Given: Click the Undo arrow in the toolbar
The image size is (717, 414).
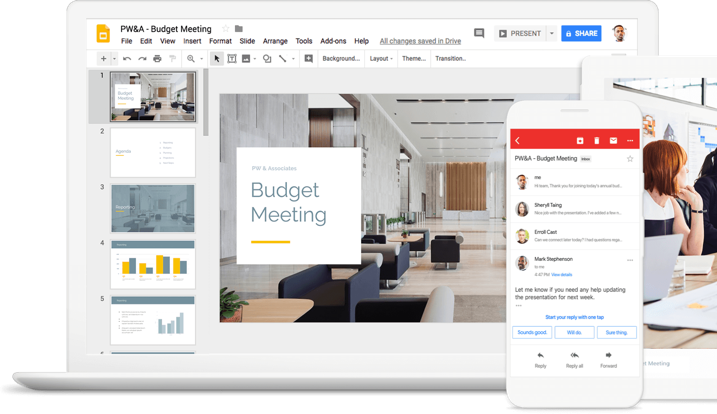Looking at the screenshot, I should (x=127, y=59).
